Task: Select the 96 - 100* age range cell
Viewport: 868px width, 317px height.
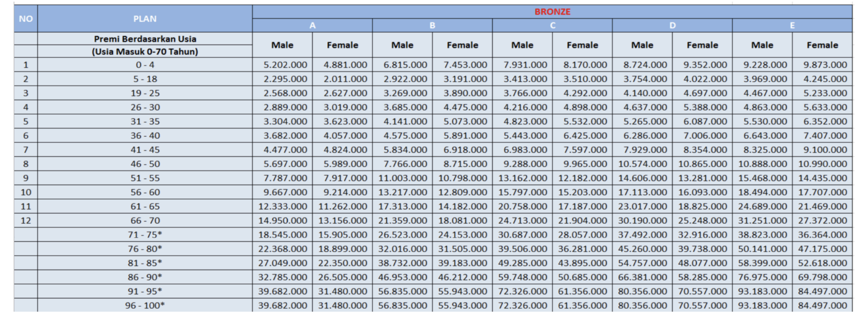Action: [145, 306]
